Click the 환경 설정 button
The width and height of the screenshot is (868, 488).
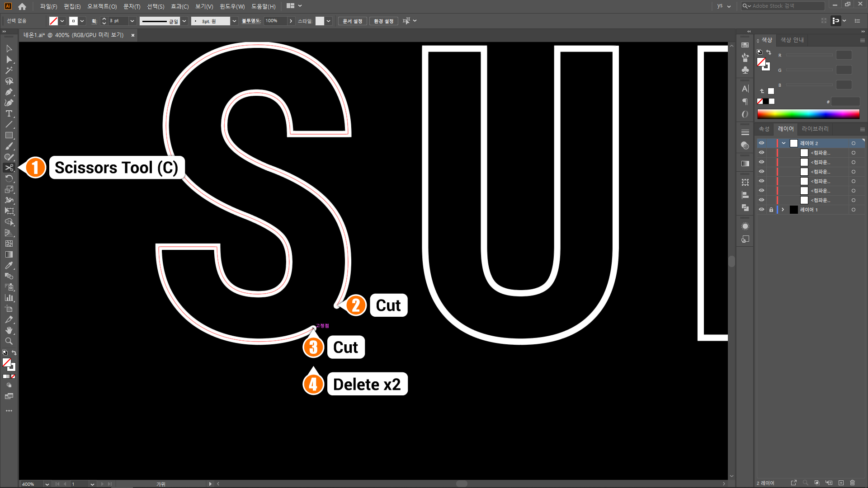[x=383, y=21]
